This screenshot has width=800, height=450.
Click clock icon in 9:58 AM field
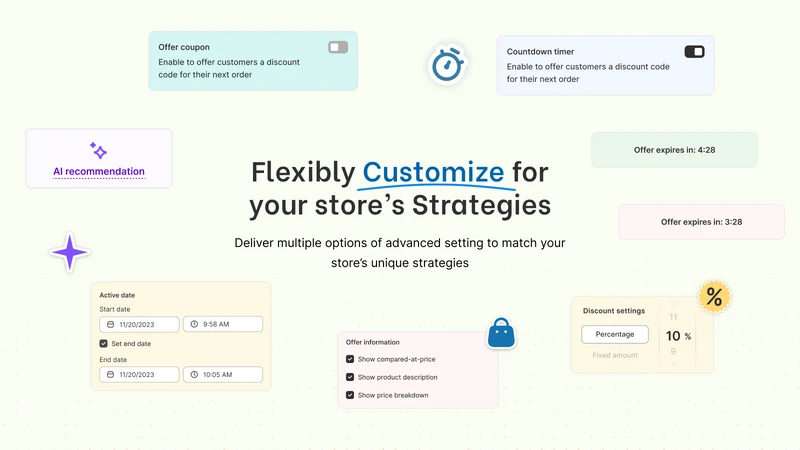pyautogui.click(x=194, y=324)
